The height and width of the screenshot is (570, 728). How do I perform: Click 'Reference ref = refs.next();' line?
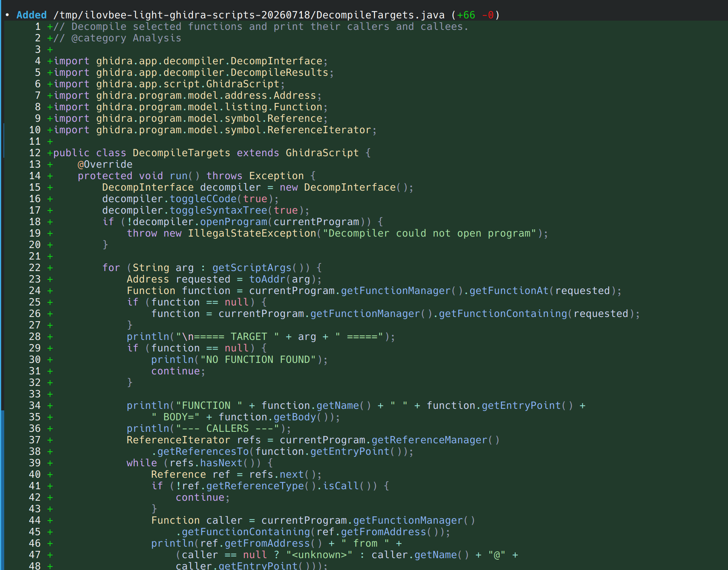click(x=236, y=474)
